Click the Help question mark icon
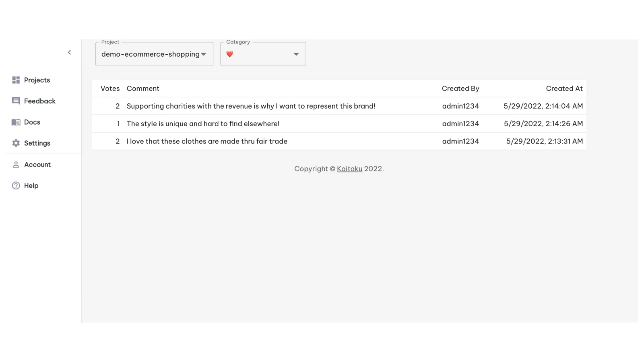 click(x=16, y=185)
